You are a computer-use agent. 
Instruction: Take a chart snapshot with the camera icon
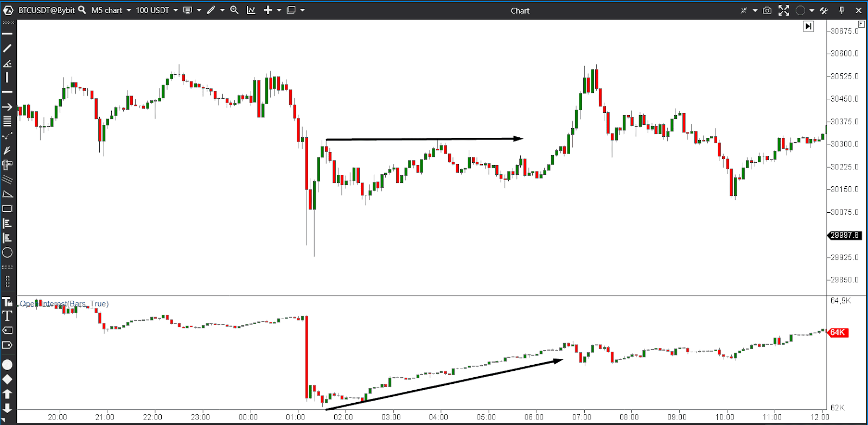(x=767, y=10)
